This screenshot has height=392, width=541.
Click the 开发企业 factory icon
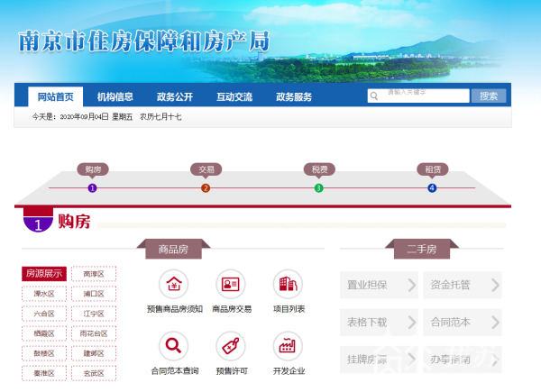tap(288, 346)
